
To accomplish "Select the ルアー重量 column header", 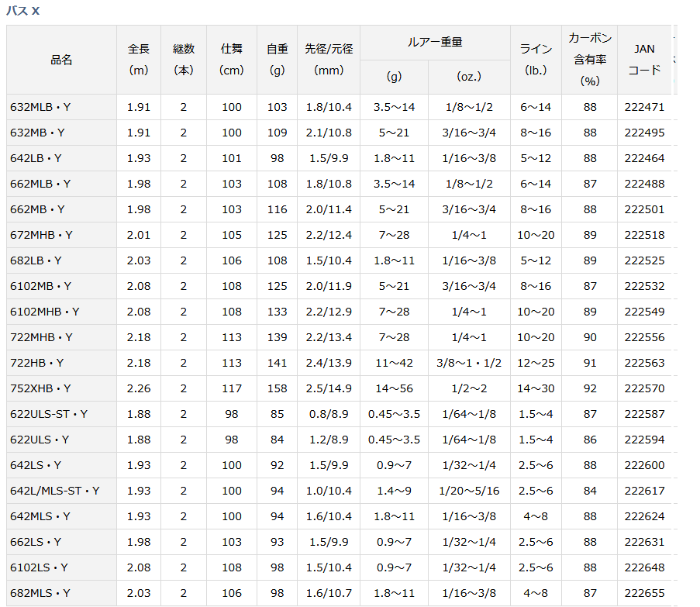I will [x=435, y=43].
